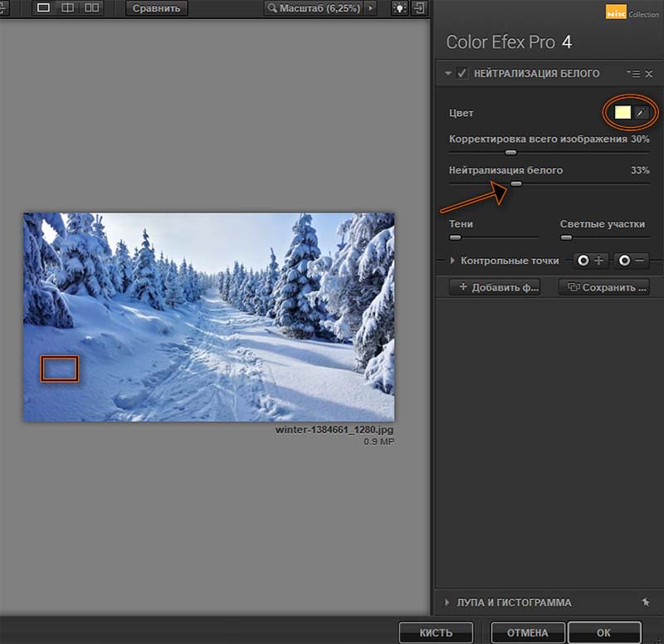
Task: Click the Нейтрализация белого slider handle
Action: [x=515, y=183]
